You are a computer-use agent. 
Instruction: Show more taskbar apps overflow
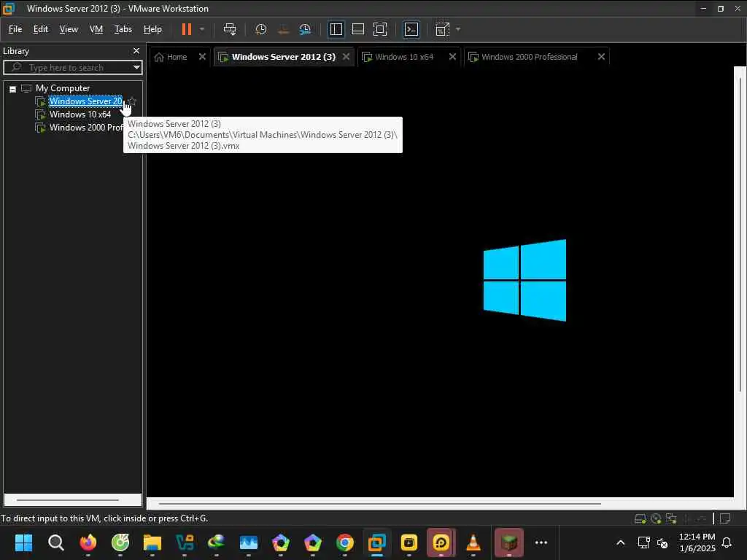coord(541,542)
